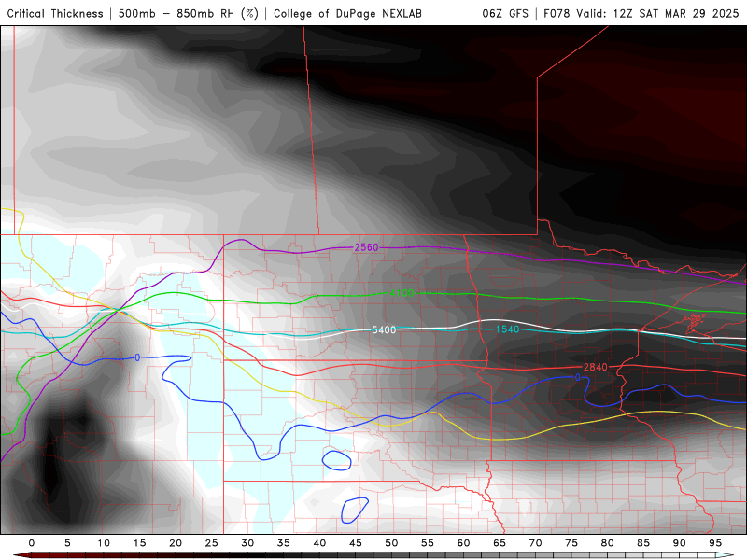The image size is (747, 560).
Task: Click the 40 value on the color scale
Action: [319, 543]
